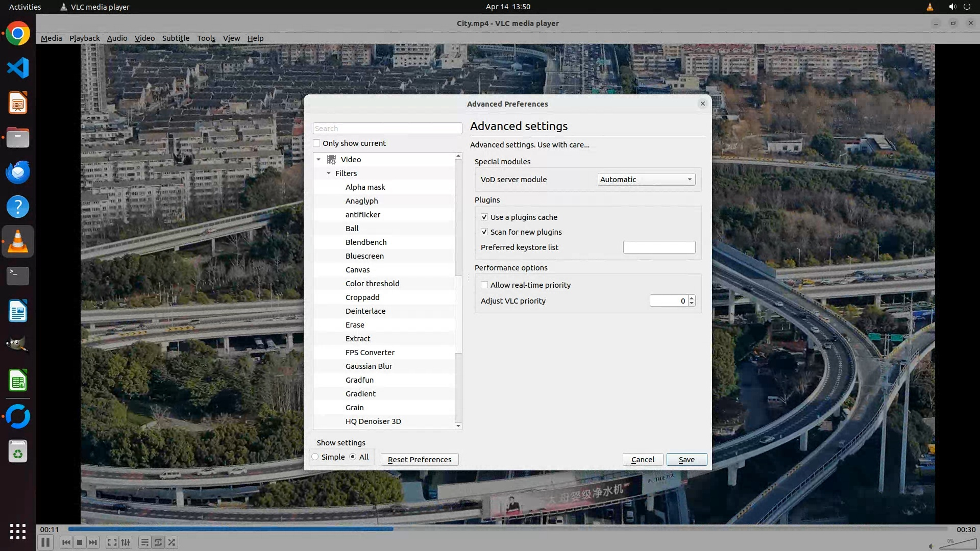Pause playback with the pause button

(45, 542)
